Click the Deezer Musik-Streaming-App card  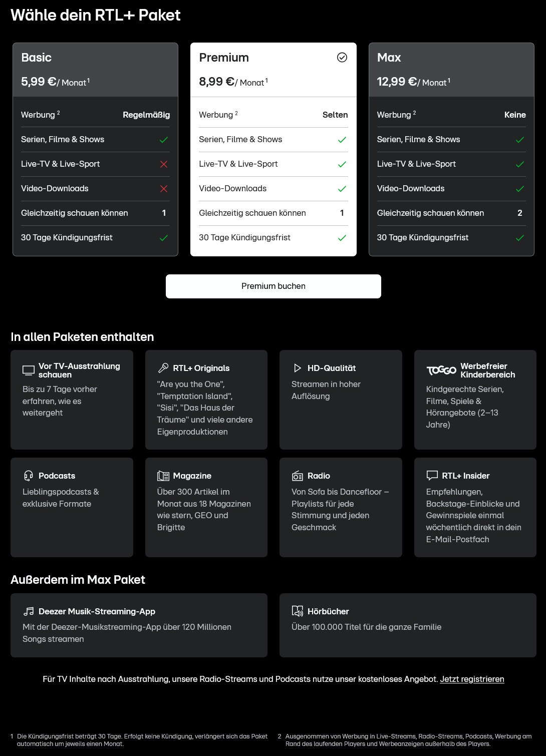point(139,625)
